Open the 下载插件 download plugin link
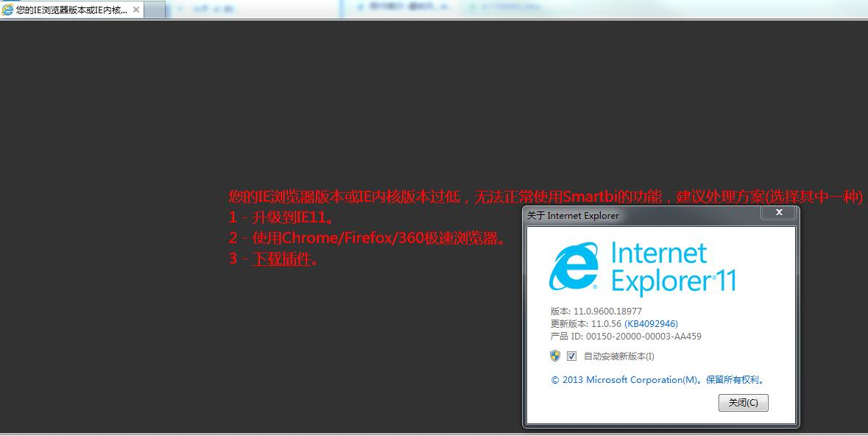Screen dimensions: 868x436 point(282,259)
